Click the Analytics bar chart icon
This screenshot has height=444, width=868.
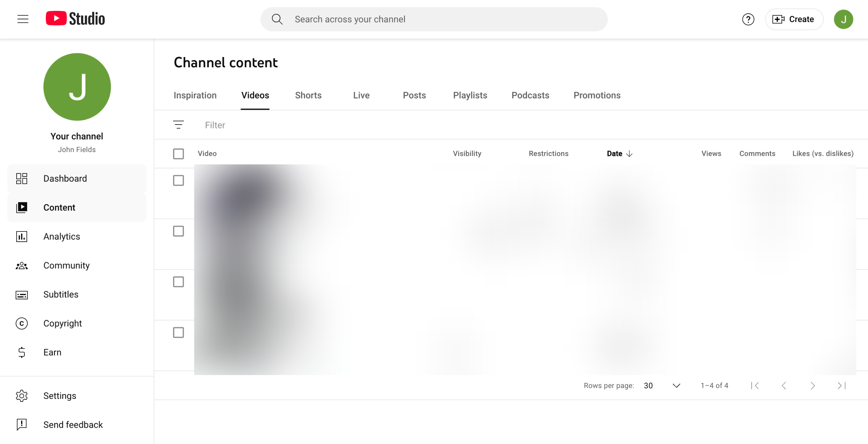(22, 237)
